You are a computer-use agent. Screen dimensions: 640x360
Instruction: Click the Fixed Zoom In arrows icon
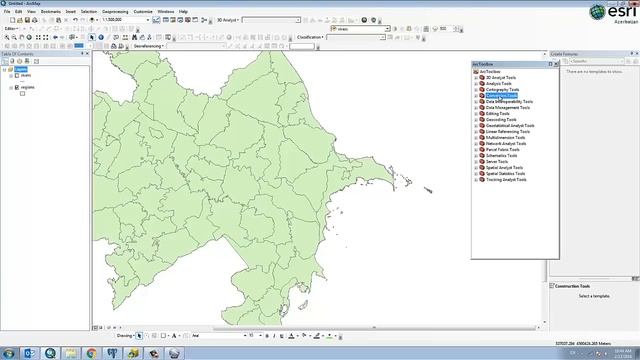click(38, 37)
